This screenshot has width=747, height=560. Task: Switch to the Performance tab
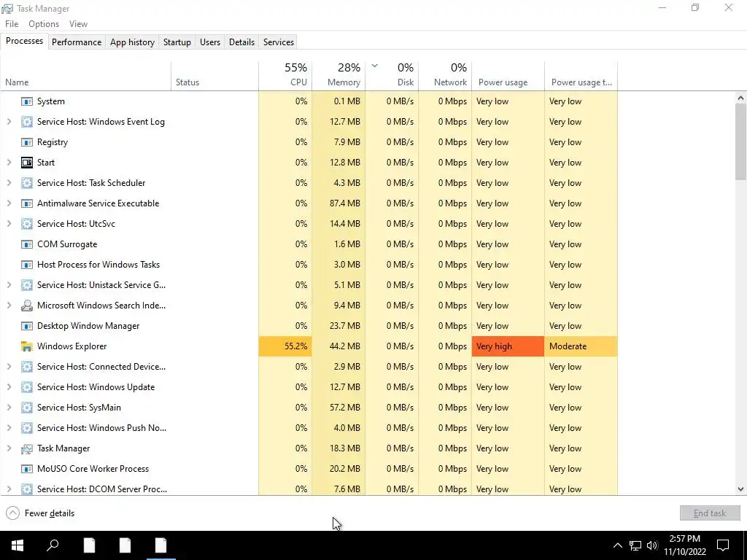point(77,42)
